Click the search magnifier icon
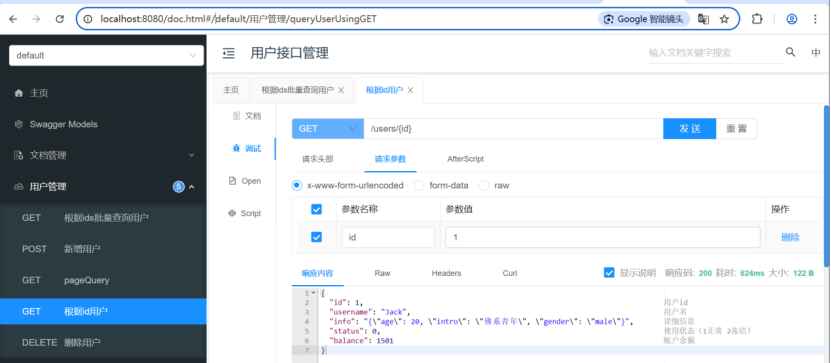The height and width of the screenshot is (363, 831). point(790,52)
